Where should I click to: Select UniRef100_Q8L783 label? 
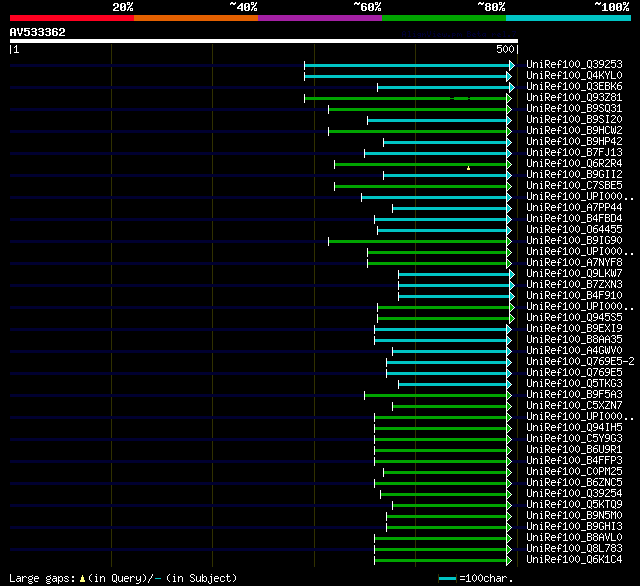point(574,549)
